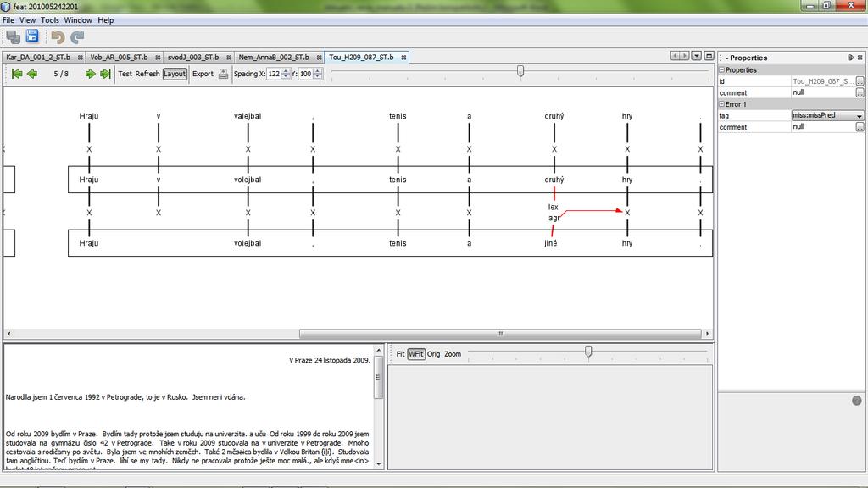Close the Vob_AR_005_ST.b tab

158,58
